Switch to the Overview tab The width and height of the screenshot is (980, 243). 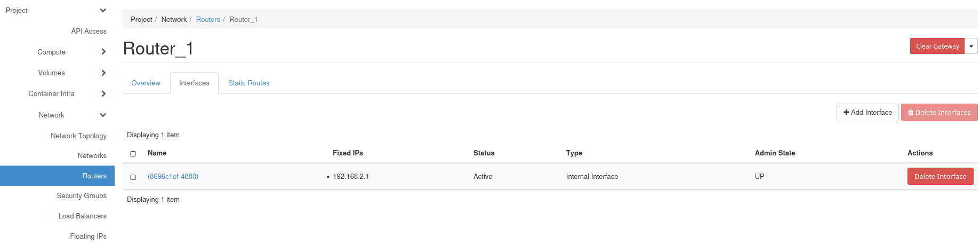click(x=146, y=83)
